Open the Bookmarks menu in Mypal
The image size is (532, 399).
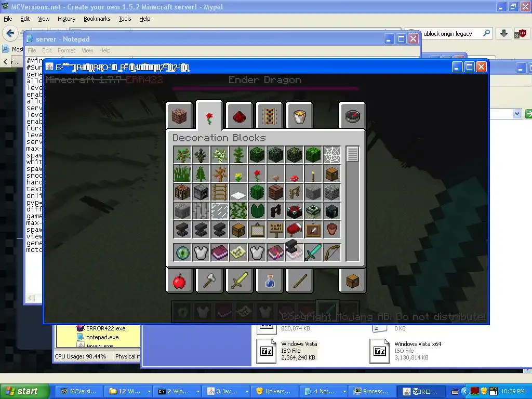pos(97,19)
